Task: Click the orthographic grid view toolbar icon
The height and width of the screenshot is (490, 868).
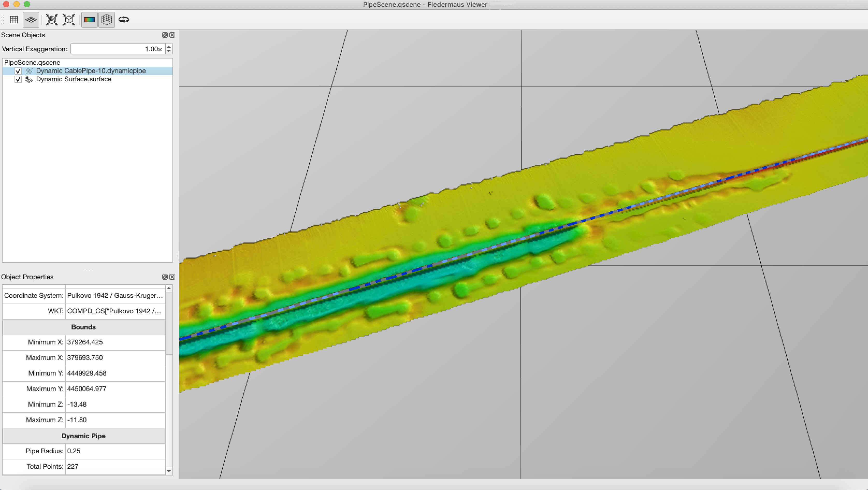Action: tap(14, 19)
